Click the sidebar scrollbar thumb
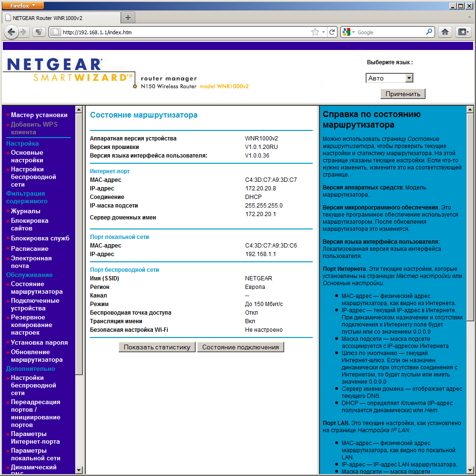Screen dimensions: 476x476 [x=79, y=244]
